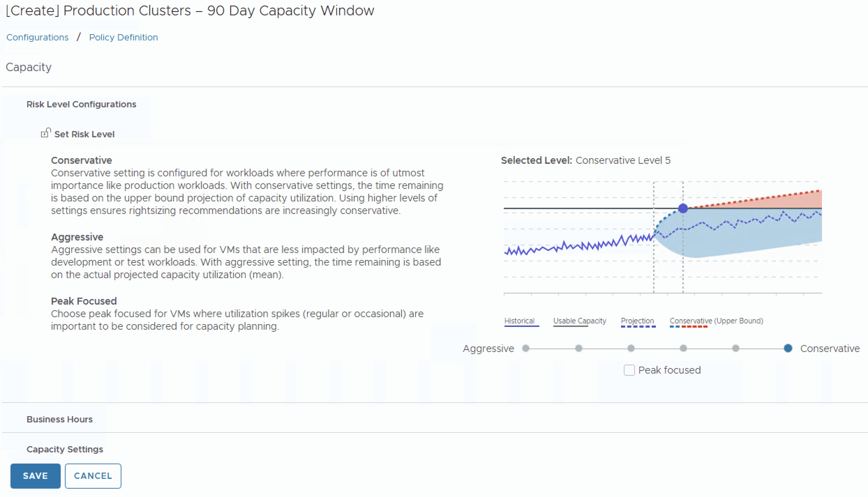Image resolution: width=868 pixels, height=497 pixels.
Task: Click the Historical legend entry
Action: click(519, 321)
